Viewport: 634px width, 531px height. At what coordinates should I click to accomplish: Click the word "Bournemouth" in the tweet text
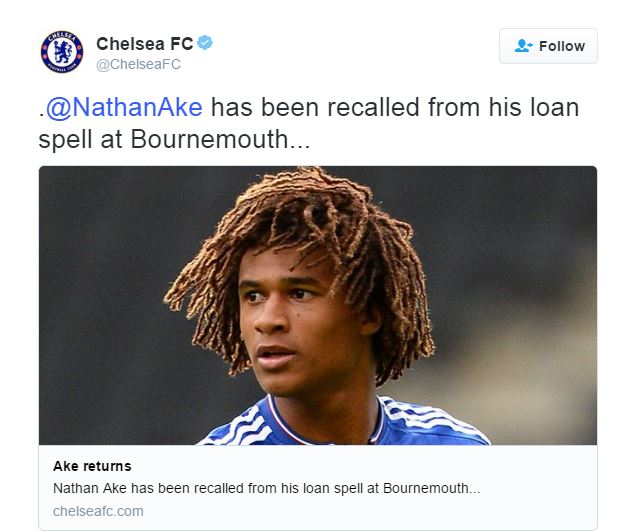209,139
